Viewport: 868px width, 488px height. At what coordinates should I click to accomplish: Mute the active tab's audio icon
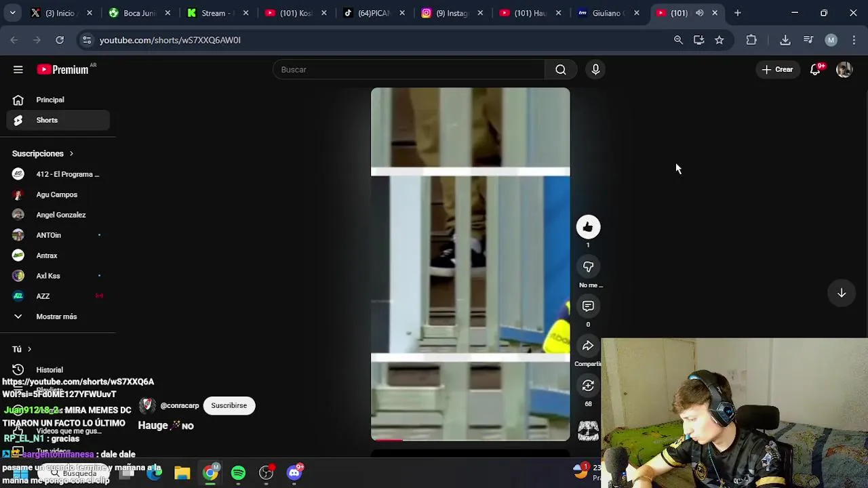pos(700,13)
